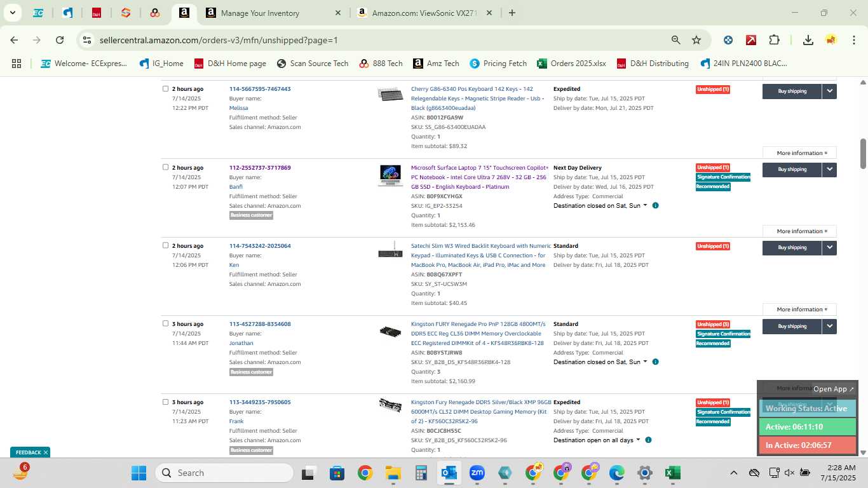Select order 112-2552737-3717869 checkbox

point(165,167)
